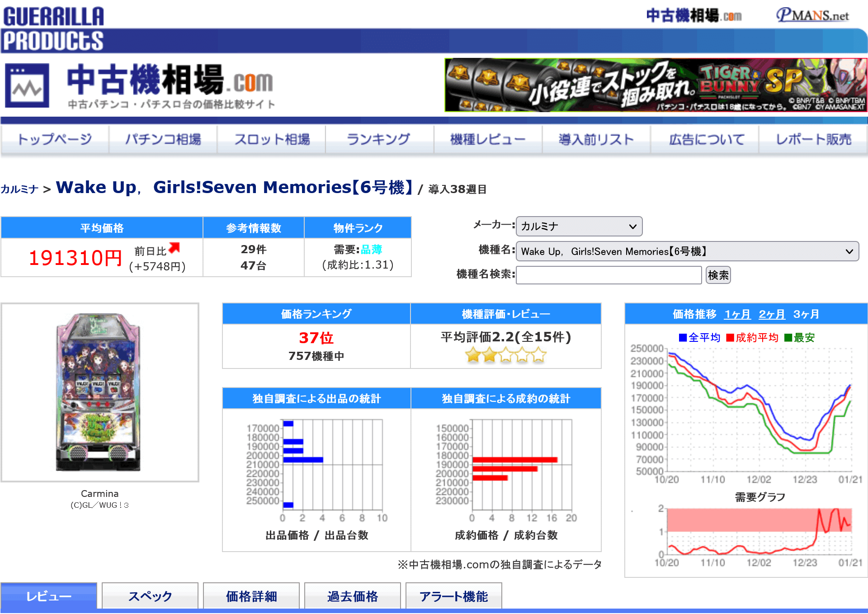This screenshot has width=868, height=614.
Task: Click the GUERRILLA PRODUCTS logo
Action: pos(52,25)
